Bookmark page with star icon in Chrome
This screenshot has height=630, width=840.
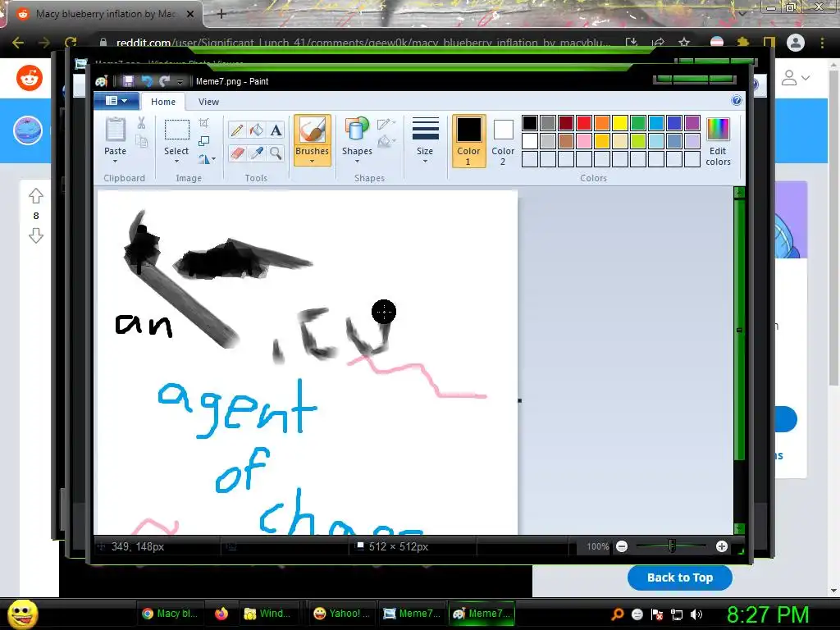click(684, 43)
